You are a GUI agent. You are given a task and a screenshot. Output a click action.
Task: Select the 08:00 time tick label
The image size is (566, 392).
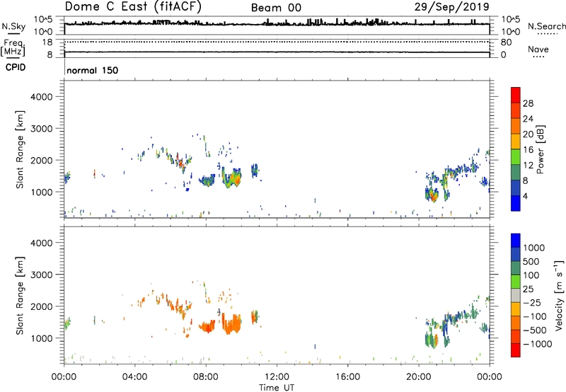[206, 377]
